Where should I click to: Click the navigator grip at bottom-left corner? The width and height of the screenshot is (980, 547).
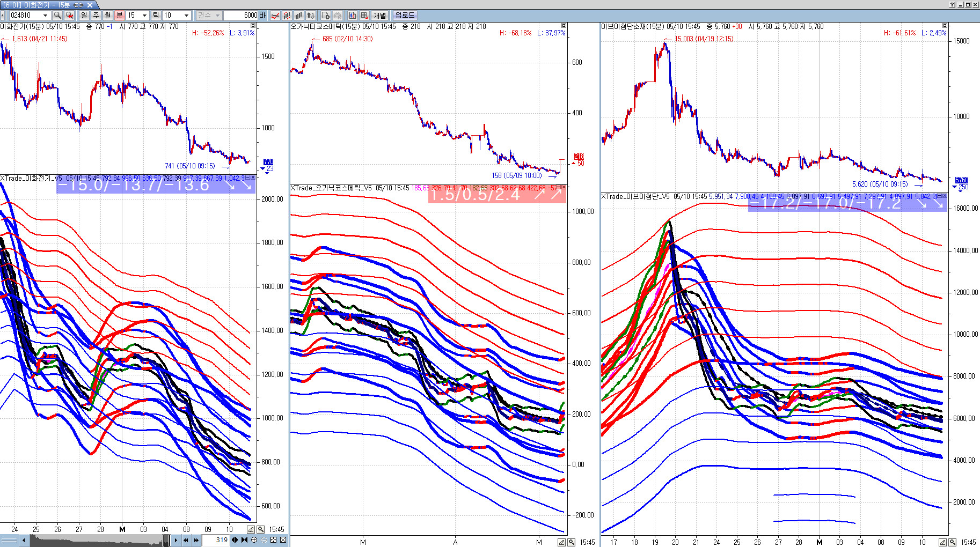point(9,540)
